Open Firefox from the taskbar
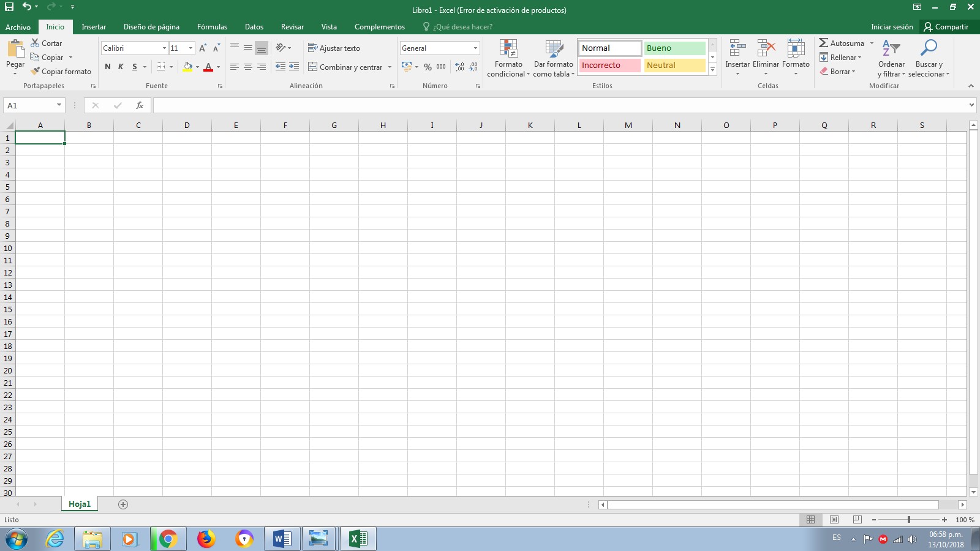 206,539
